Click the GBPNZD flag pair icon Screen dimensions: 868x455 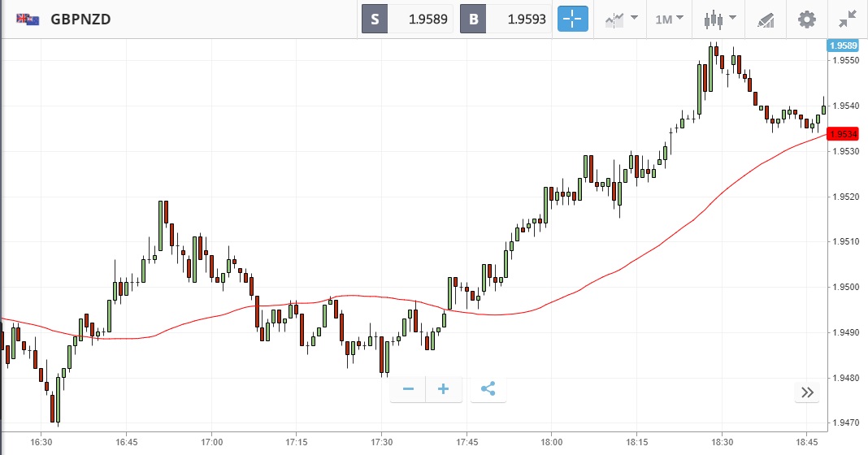point(28,19)
